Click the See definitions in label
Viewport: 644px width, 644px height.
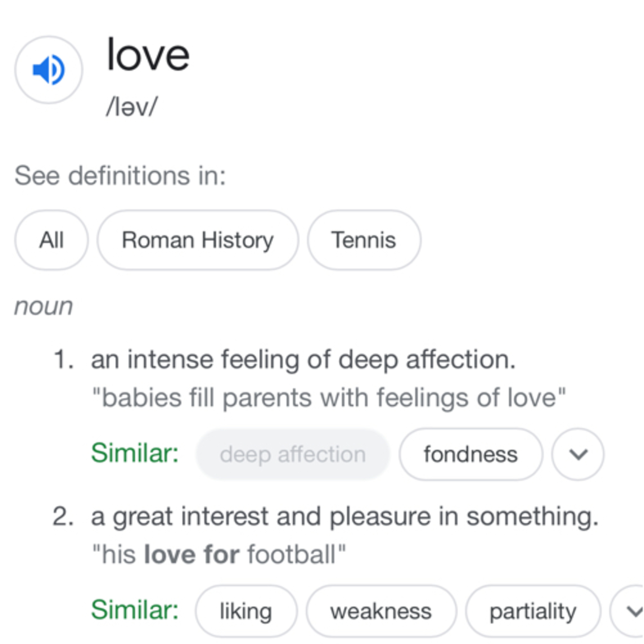(120, 175)
